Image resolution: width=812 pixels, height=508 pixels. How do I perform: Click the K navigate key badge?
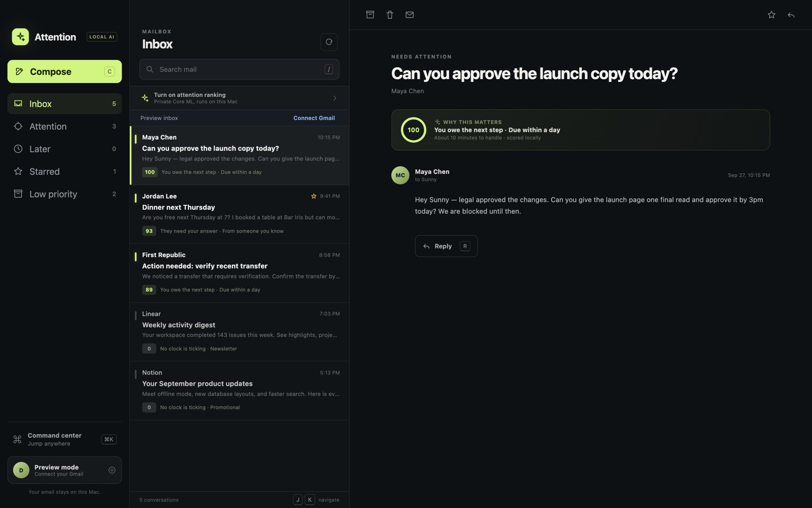click(x=310, y=500)
